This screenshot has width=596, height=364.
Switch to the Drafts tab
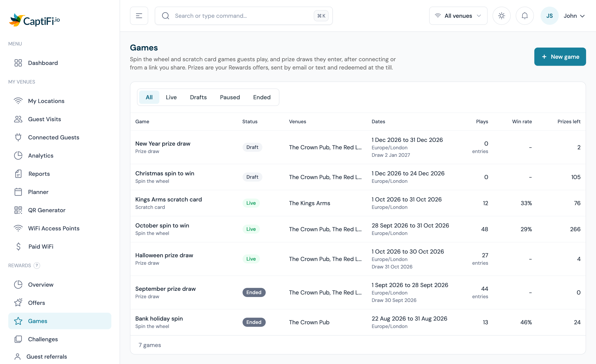198,97
